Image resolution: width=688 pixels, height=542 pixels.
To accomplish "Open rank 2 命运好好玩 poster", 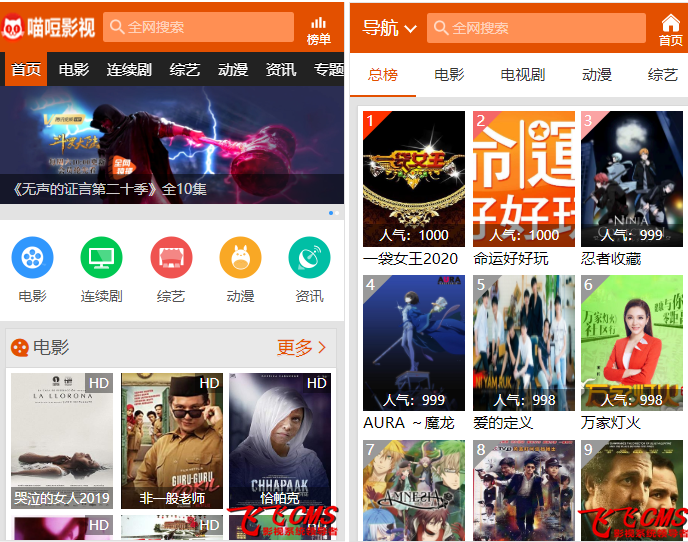I will (x=524, y=179).
